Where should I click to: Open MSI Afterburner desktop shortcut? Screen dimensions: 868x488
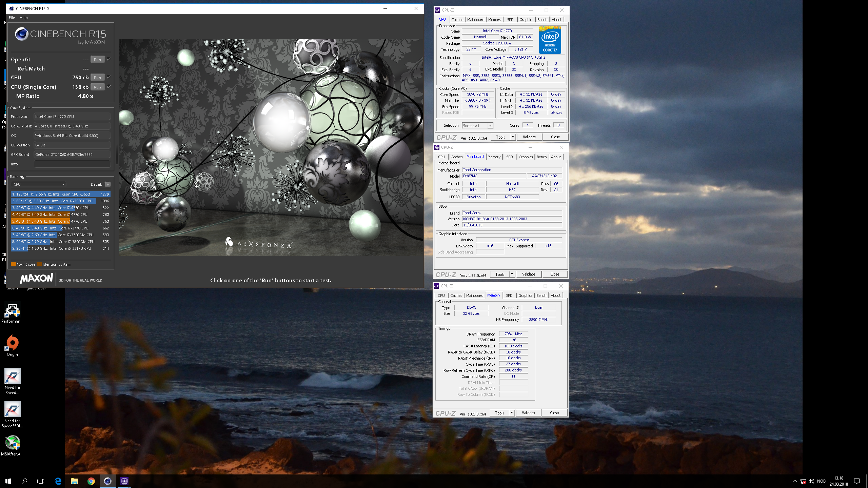[x=13, y=446]
